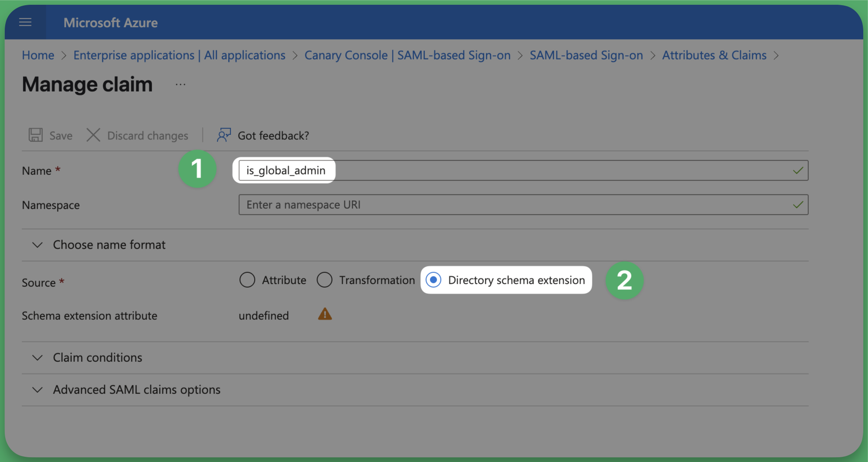Click the undefined schema extension value
Viewport: 868px width, 462px height.
tap(264, 315)
